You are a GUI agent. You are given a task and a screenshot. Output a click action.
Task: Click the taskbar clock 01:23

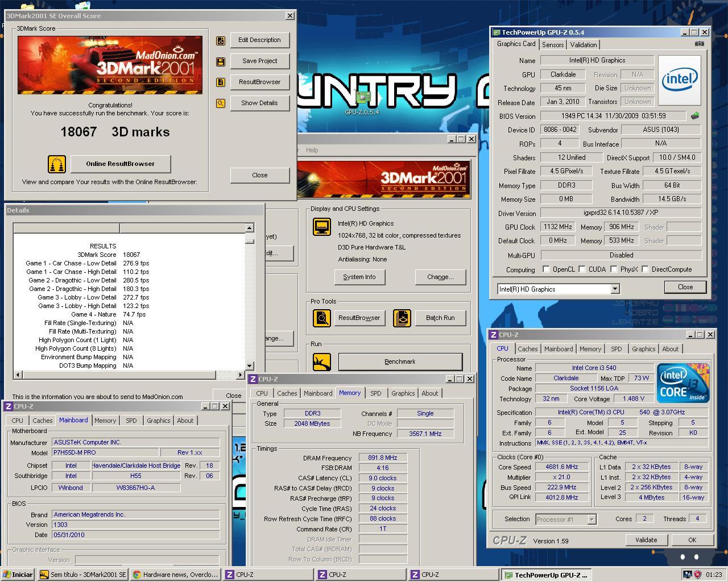(x=714, y=575)
